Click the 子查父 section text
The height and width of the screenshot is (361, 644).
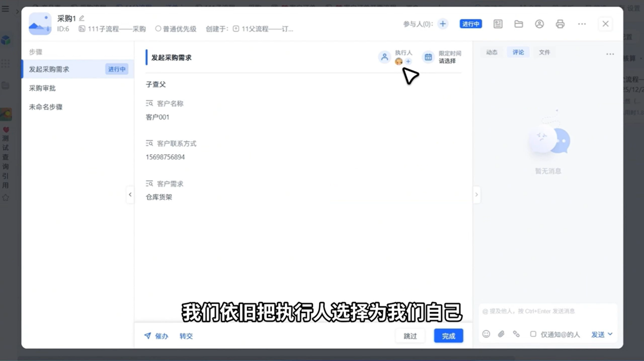pos(156,85)
